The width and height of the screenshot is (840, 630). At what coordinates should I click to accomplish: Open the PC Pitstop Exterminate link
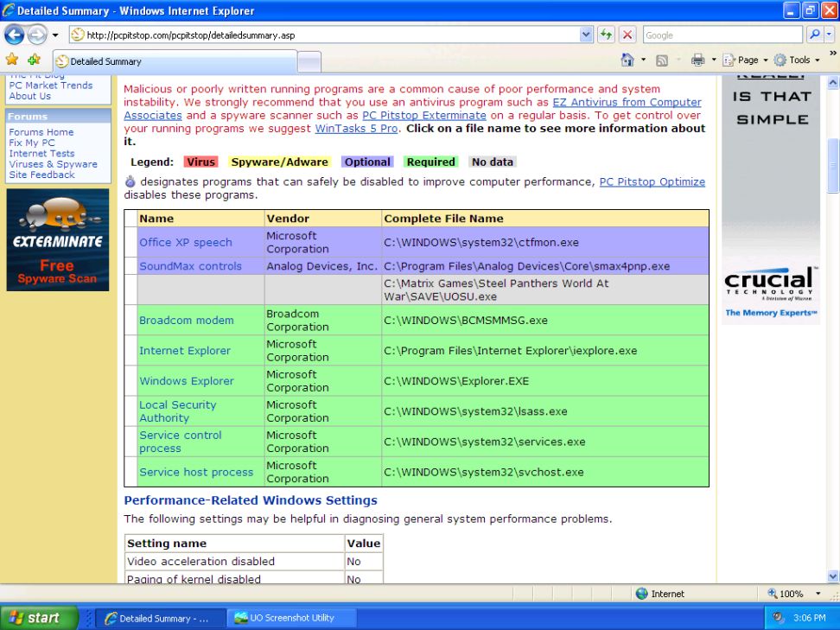[x=424, y=115]
